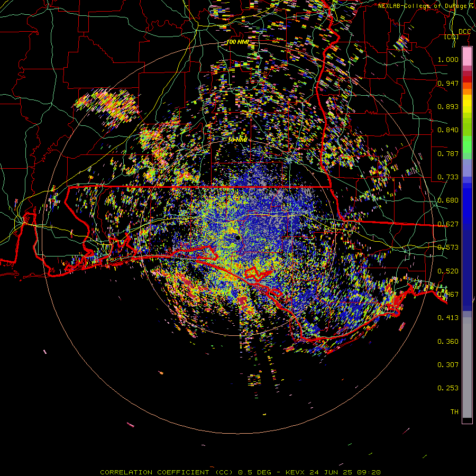Click the 0.787 scale value
476x476 pixels.
point(448,153)
